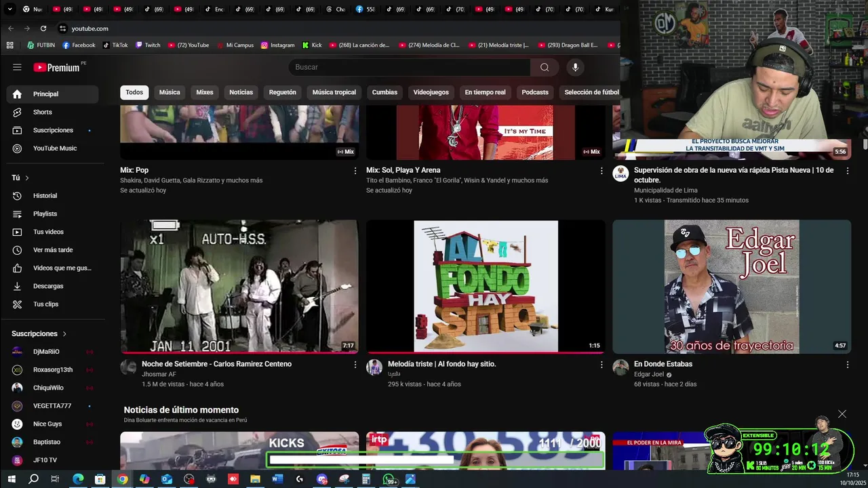The width and height of the screenshot is (868, 488).
Task: Reload the page in Chrome
Action: point(43,28)
